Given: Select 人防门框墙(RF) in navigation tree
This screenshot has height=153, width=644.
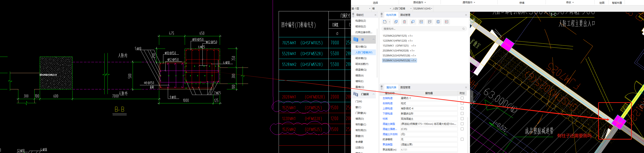Looking at the screenshot, I should pyautogui.click(x=364, y=53).
